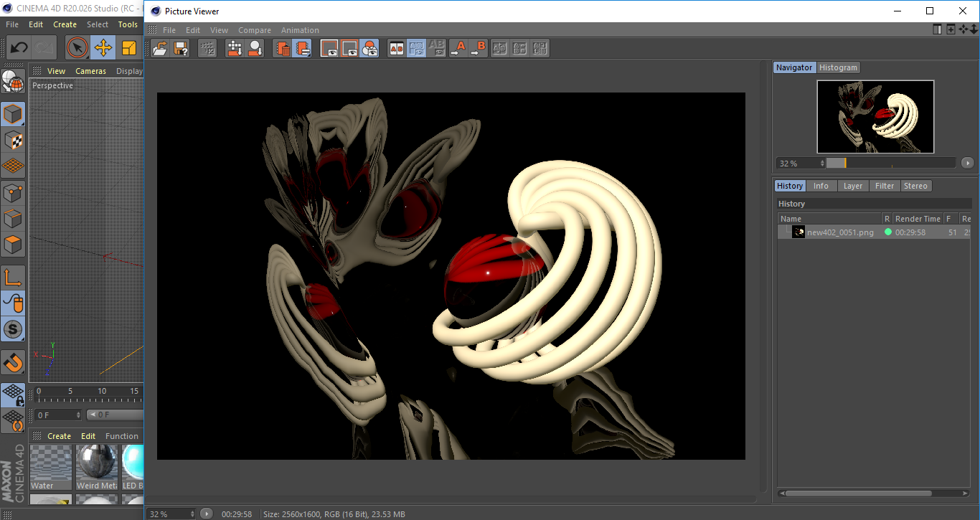
Task: Switch to the Navigator tab
Action: [x=794, y=67]
